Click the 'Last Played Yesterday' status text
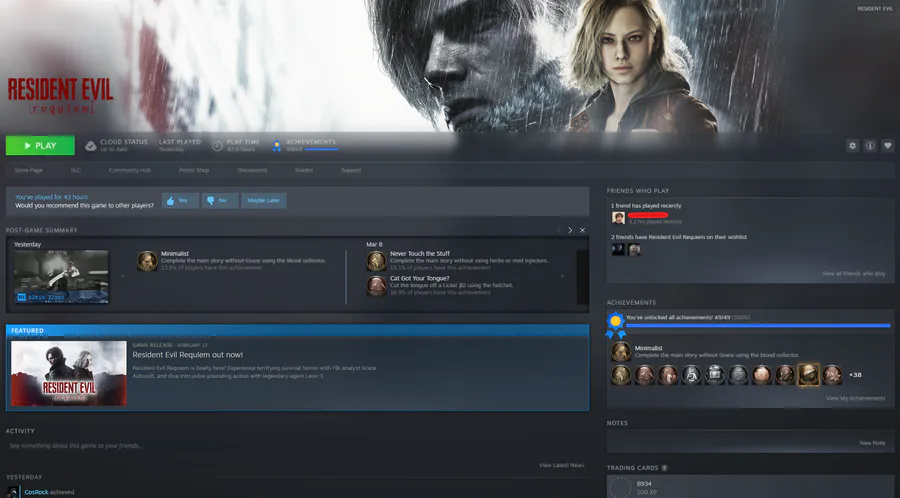This screenshot has width=900, height=498. click(x=180, y=145)
